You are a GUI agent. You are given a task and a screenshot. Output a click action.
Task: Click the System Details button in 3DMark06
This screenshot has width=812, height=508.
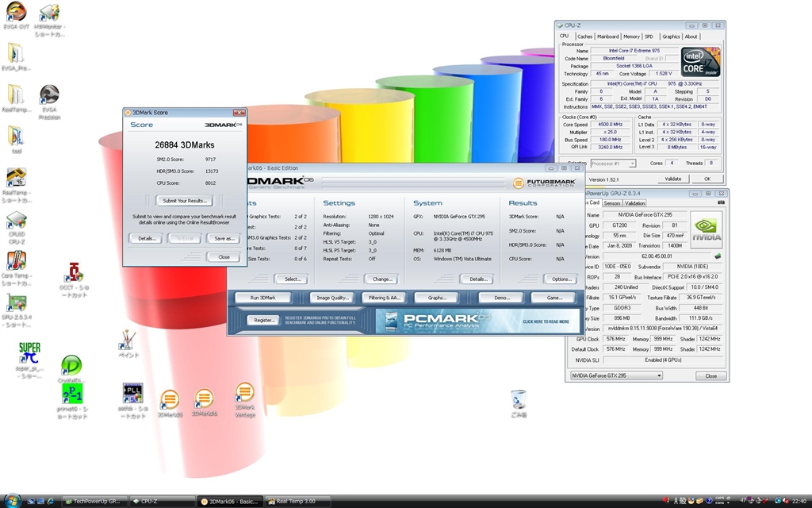[477, 279]
